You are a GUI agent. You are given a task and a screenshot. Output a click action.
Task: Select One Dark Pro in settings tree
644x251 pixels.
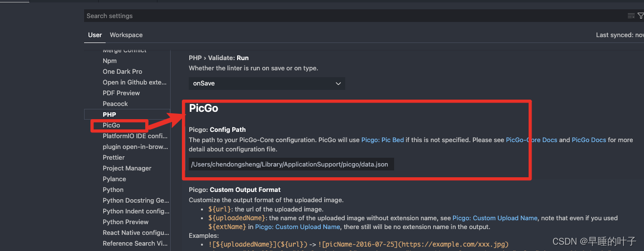[x=122, y=72]
